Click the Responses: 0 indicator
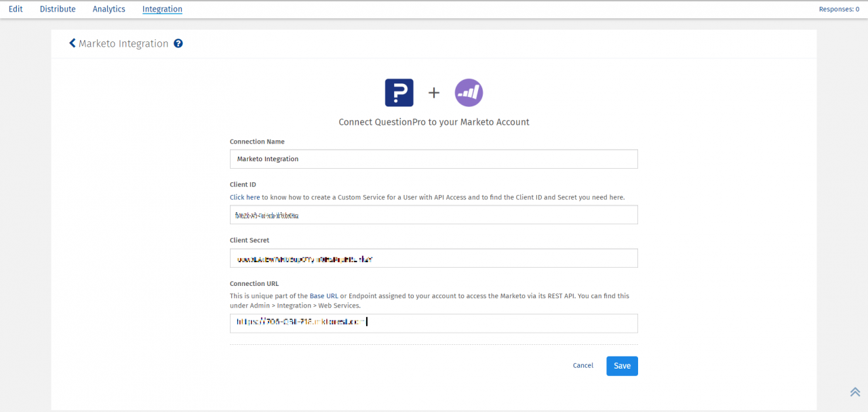Image resolution: width=868 pixels, height=412 pixels. (839, 9)
